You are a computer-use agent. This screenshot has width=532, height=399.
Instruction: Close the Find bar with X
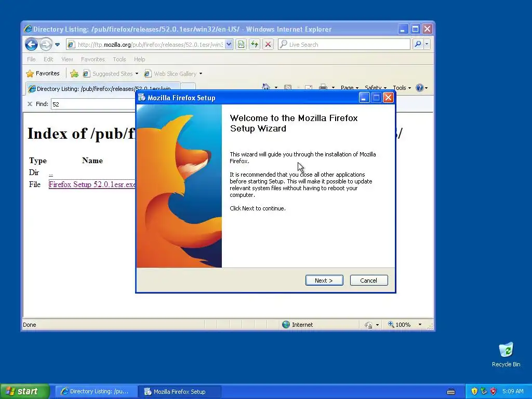pyautogui.click(x=30, y=104)
